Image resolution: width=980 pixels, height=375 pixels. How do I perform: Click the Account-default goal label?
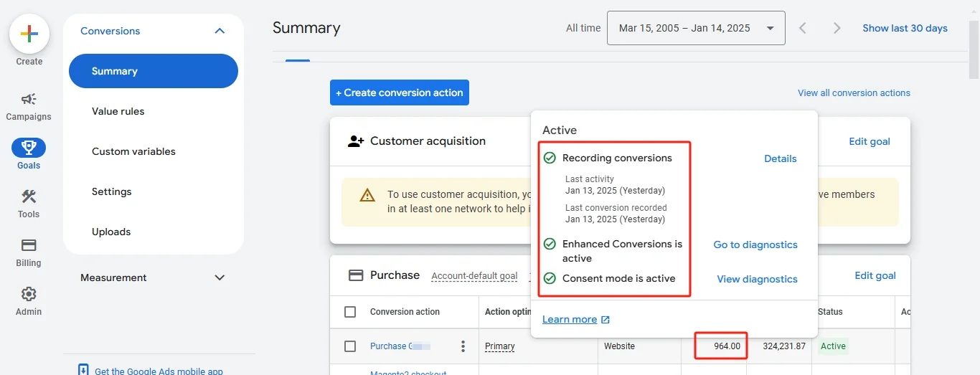click(474, 276)
